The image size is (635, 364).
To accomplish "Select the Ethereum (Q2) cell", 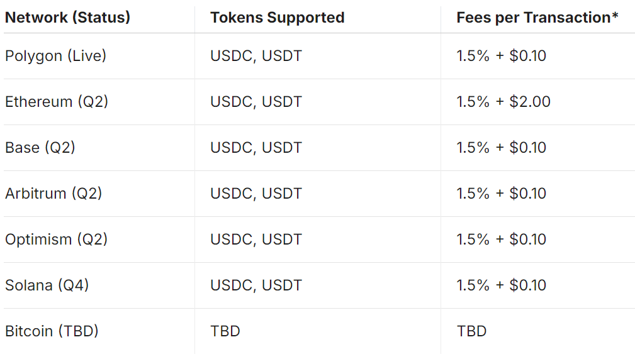I will [57, 102].
